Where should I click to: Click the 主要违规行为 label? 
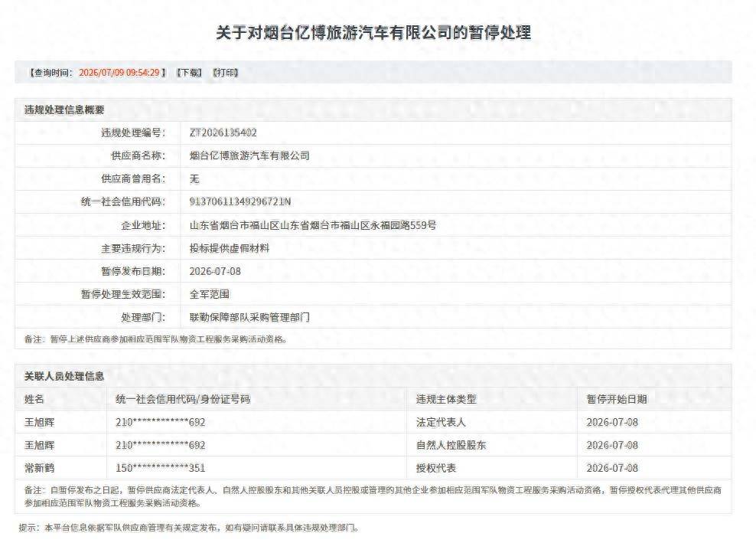click(133, 248)
